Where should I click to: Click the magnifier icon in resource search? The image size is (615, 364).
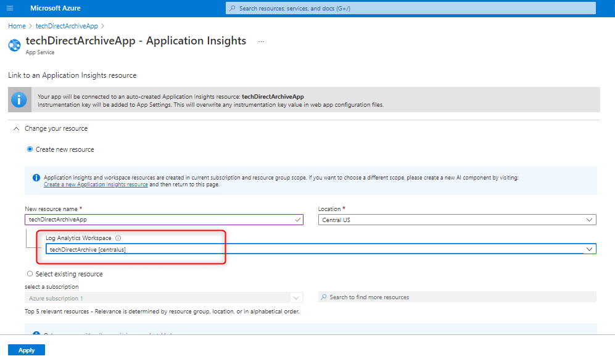(324, 297)
